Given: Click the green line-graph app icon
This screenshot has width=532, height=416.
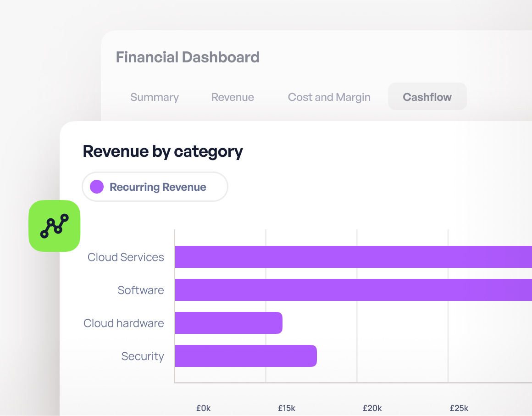Looking at the screenshot, I should (55, 226).
